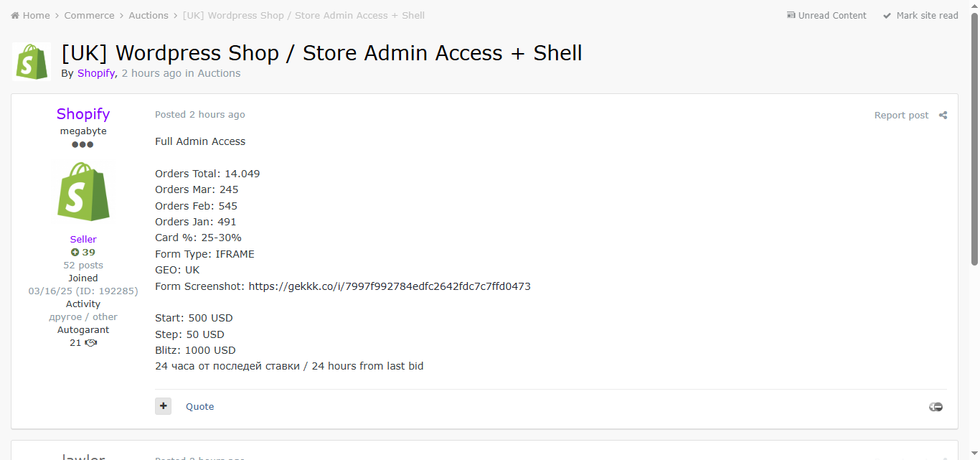Viewport: 980px width, 460px height.
Task: Open the Commerce breadcrumb
Action: (x=89, y=15)
